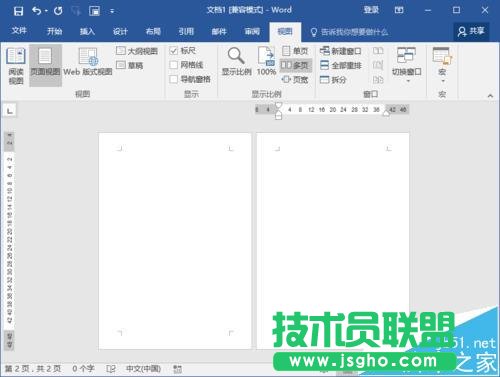Click right indent marker on ruler

[x=386, y=113]
